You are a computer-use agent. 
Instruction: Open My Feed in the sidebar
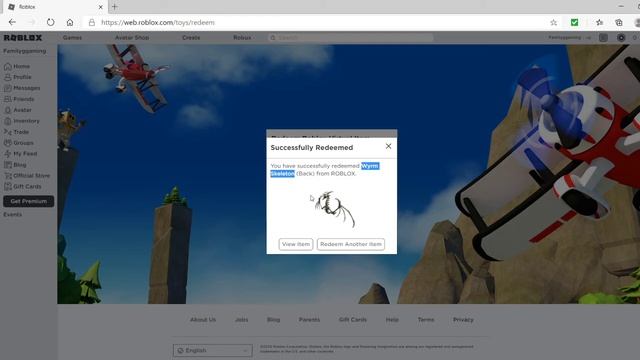pos(20,153)
